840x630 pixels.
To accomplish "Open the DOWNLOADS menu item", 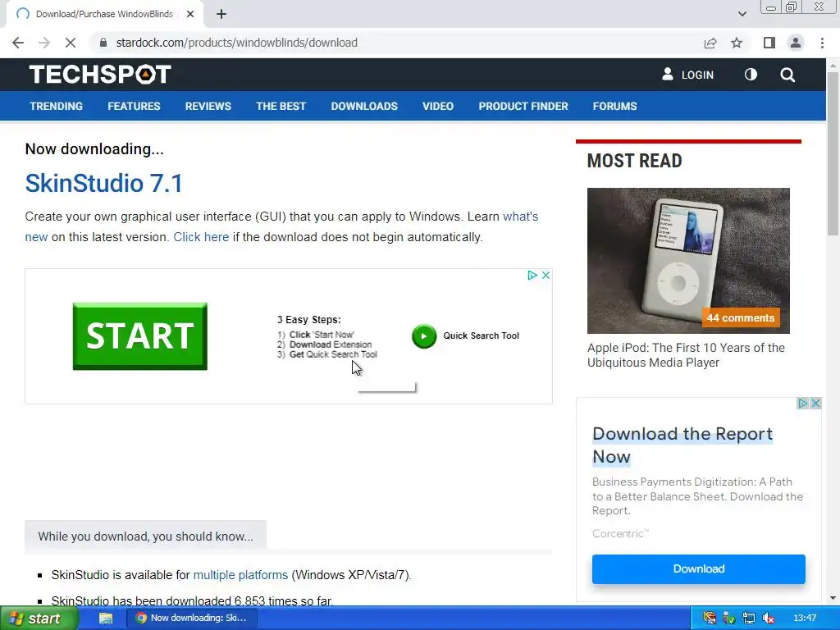I will [364, 106].
